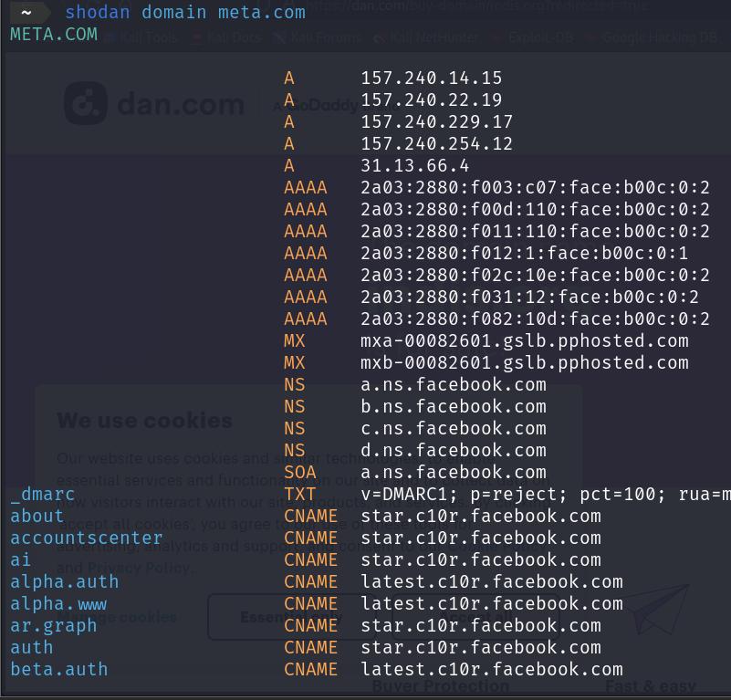Open Exploit-DB bookmark in background browser
Screen dimensions: 731x700
532,37
